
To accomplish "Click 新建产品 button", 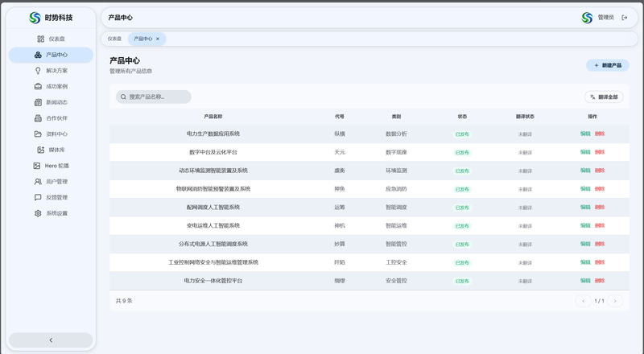I will click(x=608, y=65).
